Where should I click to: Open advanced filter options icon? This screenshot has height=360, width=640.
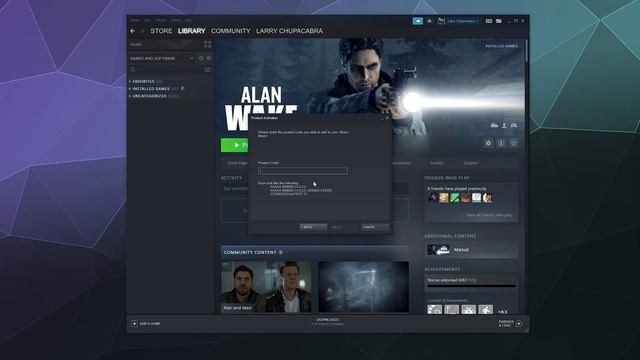tap(208, 70)
